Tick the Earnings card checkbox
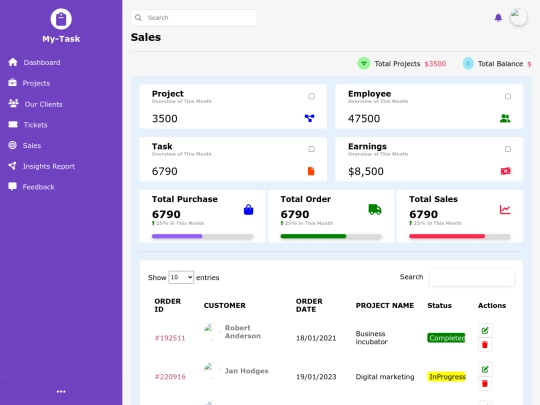Screen dimensions: 540x405 point(508,149)
